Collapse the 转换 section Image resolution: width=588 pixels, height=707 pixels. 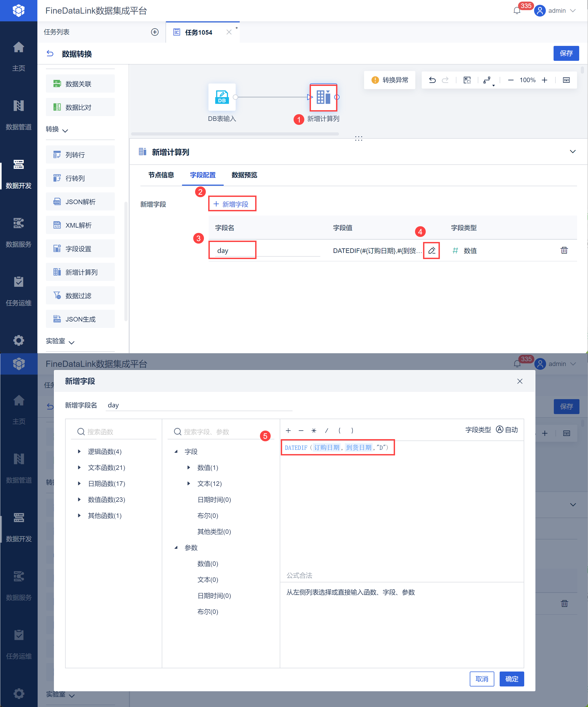click(65, 131)
